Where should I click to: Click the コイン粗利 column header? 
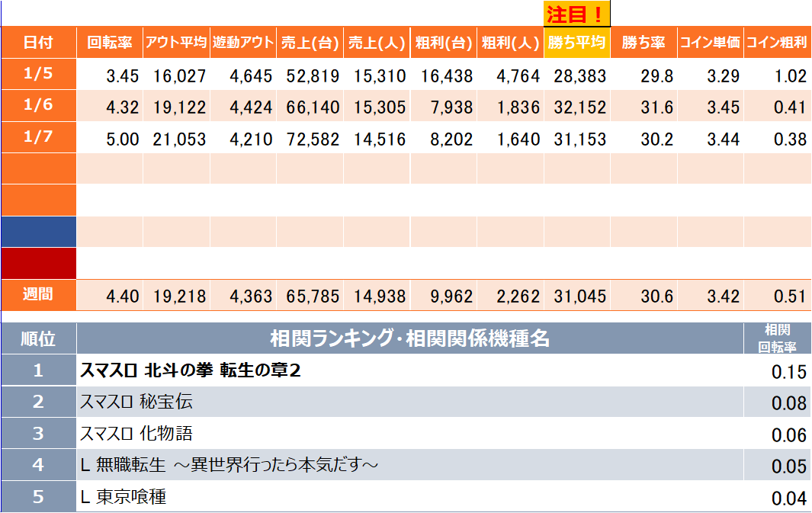click(x=776, y=43)
